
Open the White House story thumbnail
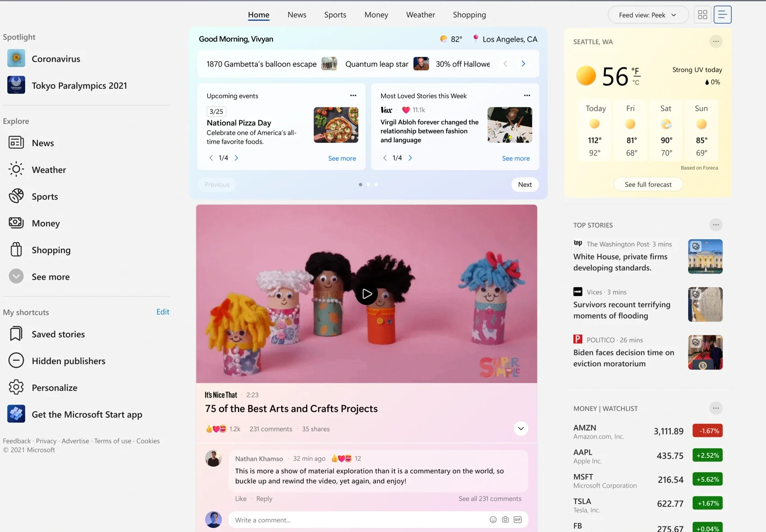point(705,256)
